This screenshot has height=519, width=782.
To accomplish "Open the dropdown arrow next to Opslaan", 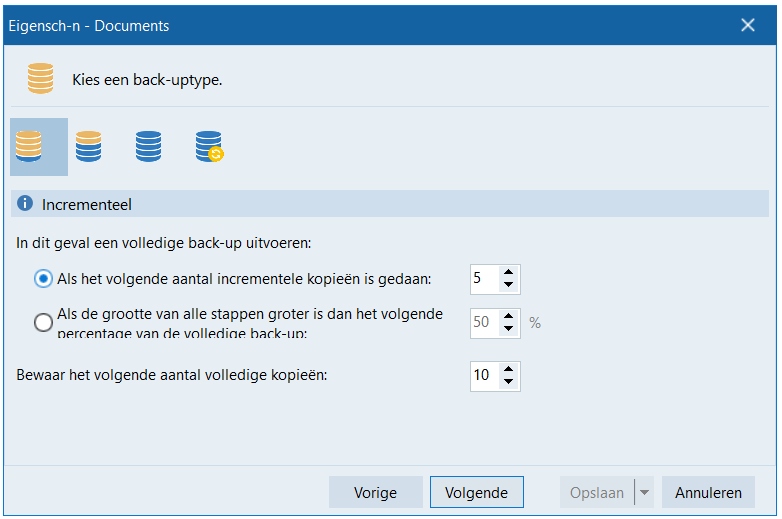I will tap(644, 493).
